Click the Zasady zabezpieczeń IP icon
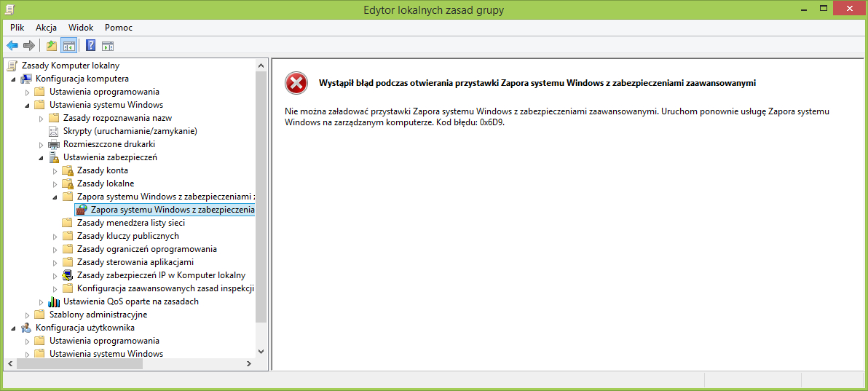Image resolution: width=868 pixels, height=391 pixels. coord(68,275)
